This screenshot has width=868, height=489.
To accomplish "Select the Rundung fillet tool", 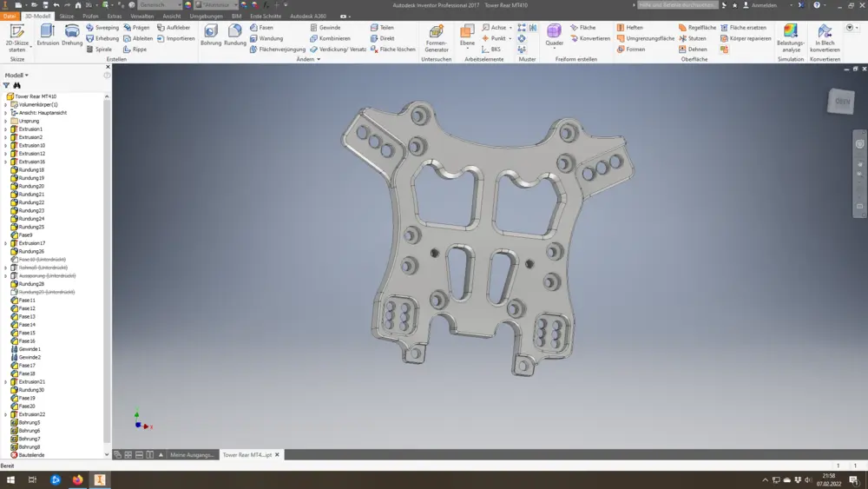I will (234, 35).
